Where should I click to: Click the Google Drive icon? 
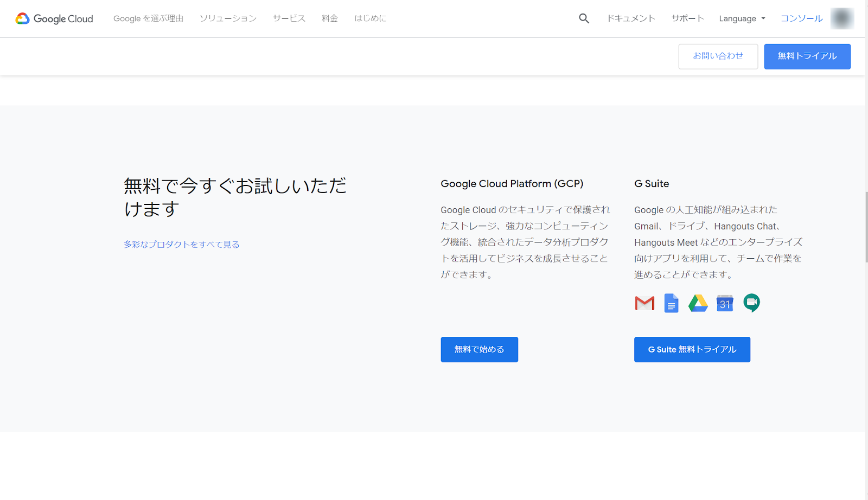(698, 303)
